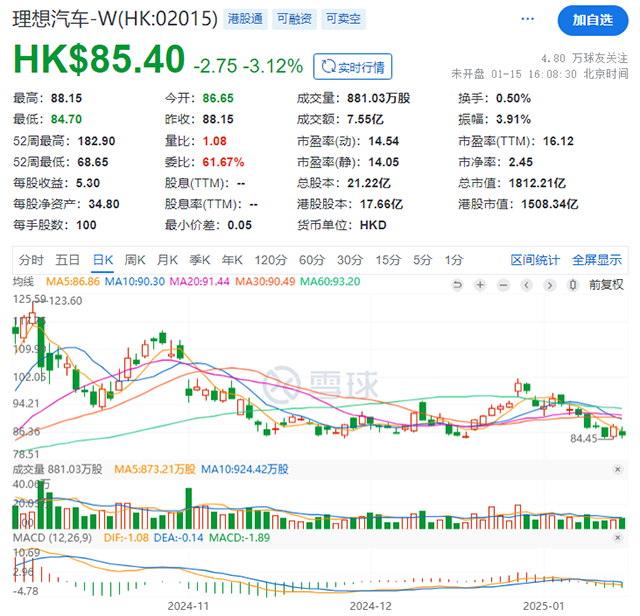Click the 2025-01 date axis label
Viewport: 640px width, 616px height.
(x=544, y=606)
